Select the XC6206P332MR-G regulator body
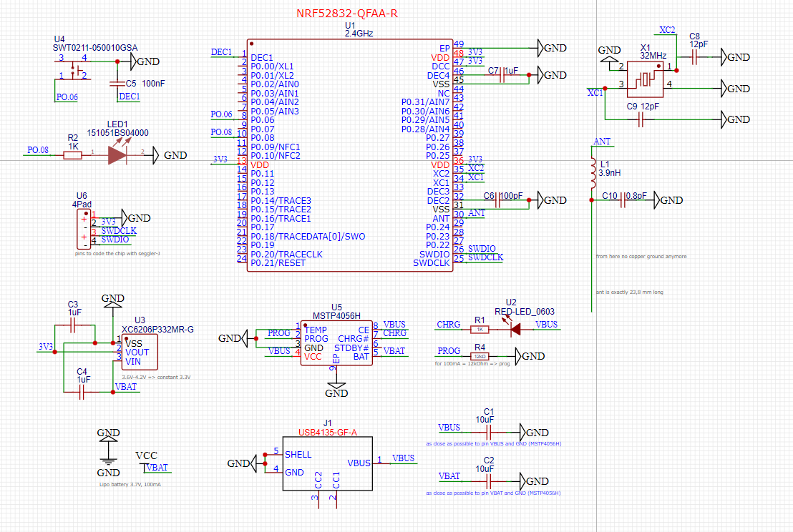The width and height of the screenshot is (793, 532). click(x=139, y=352)
